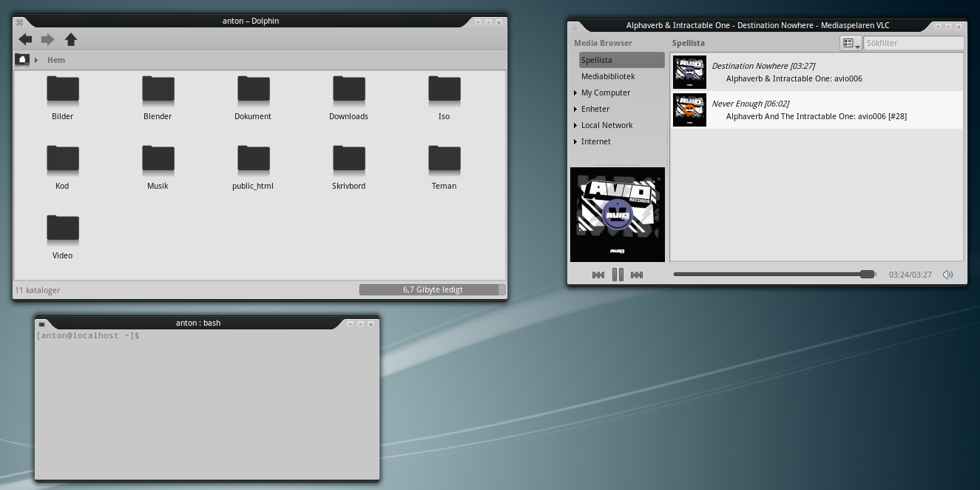The image size is (980, 490).
Task: Select the Blender folder icon
Action: 158,90
